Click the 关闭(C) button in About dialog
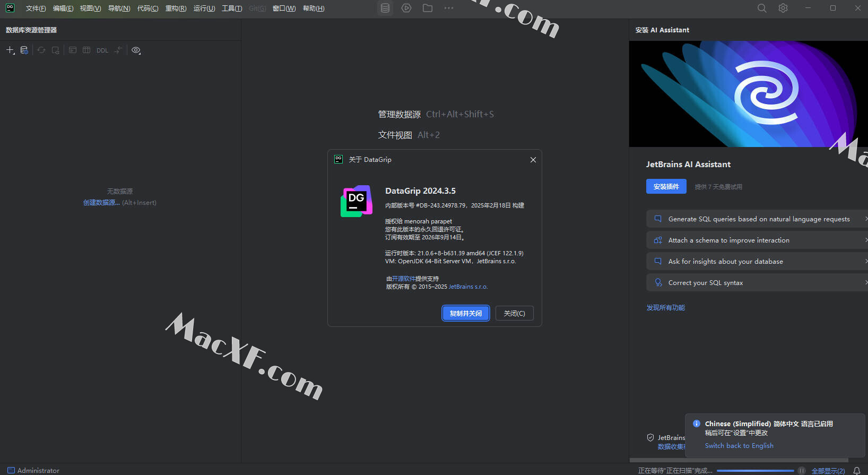The width and height of the screenshot is (868, 475). coord(515,313)
